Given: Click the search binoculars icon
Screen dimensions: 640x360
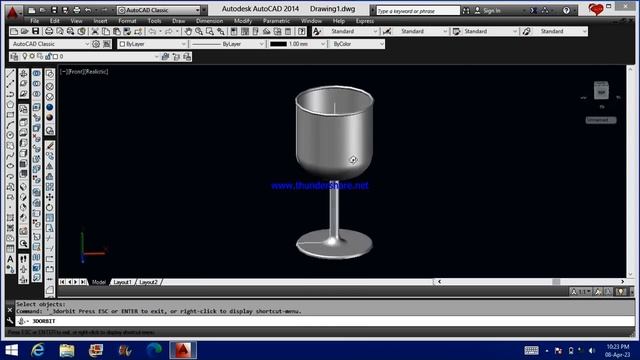Looking at the screenshot, I should [466, 11].
